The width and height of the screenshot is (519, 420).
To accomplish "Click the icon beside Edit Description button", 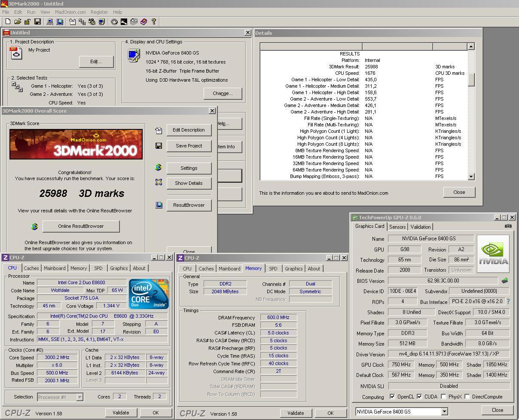I will [159, 130].
